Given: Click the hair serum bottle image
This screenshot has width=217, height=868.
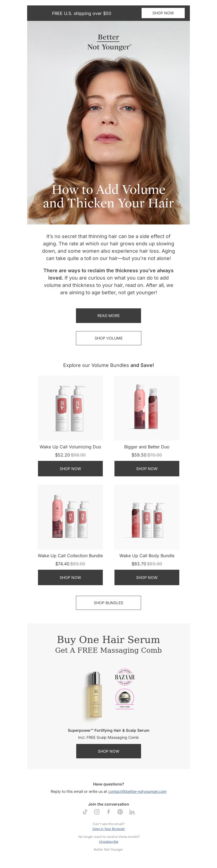Looking at the screenshot, I should tap(95, 695).
